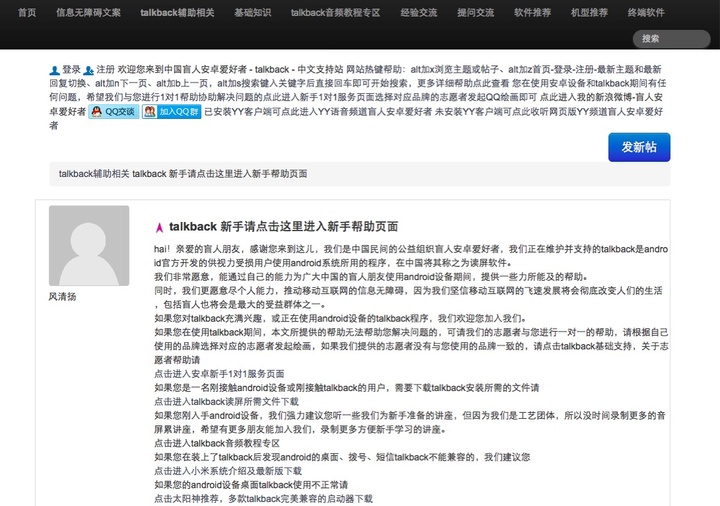
Task: Open link 点击进入安卓新手1对1服务页面
Action: point(219,374)
